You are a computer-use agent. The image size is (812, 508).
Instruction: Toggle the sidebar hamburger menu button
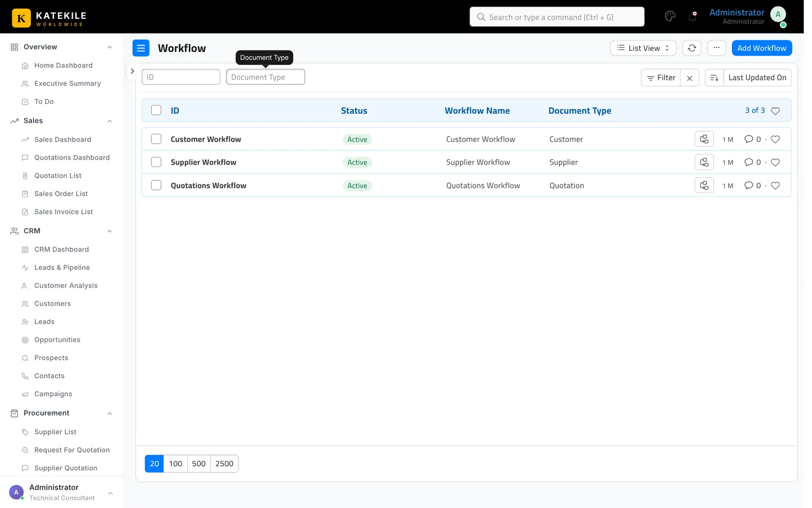coord(141,48)
